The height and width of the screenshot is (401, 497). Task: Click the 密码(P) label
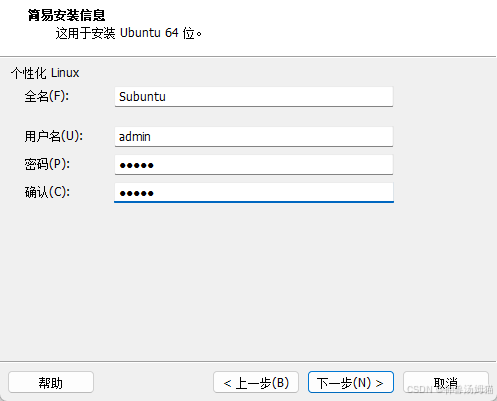click(47, 164)
